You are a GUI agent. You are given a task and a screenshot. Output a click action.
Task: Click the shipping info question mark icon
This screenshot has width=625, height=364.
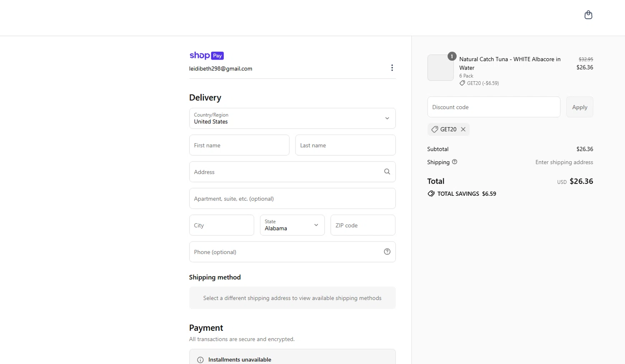point(455,162)
